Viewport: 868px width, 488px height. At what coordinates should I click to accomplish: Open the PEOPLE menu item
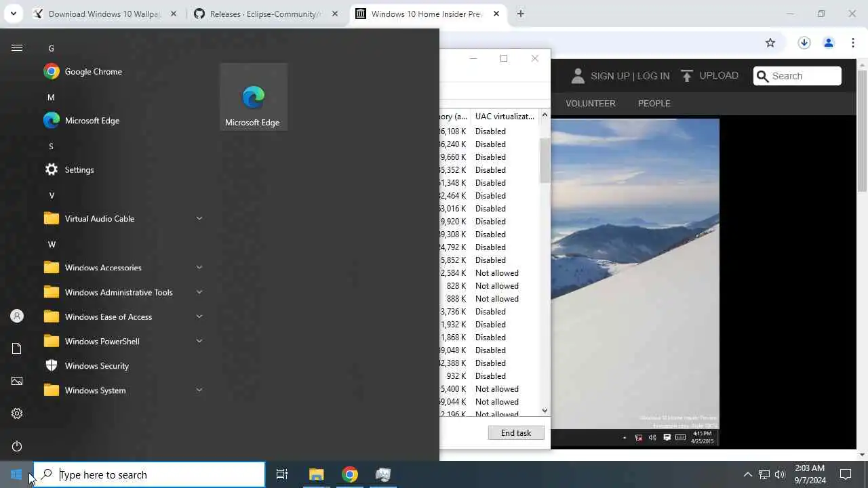654,103
